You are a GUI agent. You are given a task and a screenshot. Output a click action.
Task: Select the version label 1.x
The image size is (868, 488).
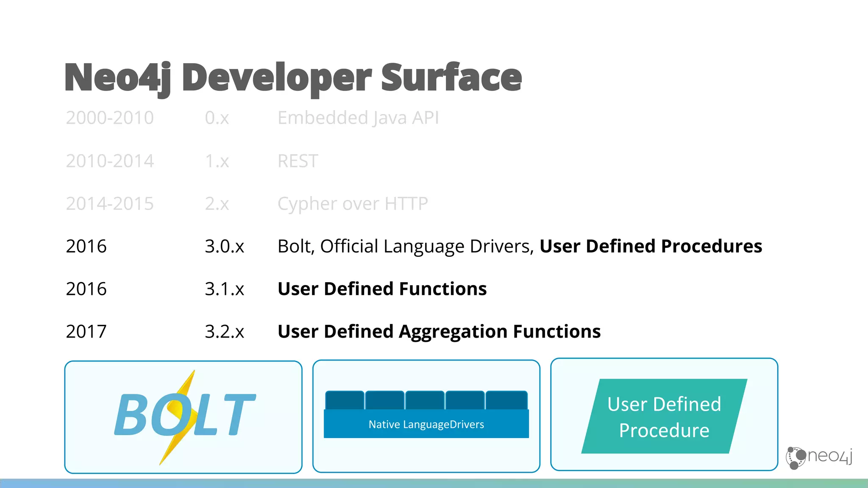[x=217, y=161]
